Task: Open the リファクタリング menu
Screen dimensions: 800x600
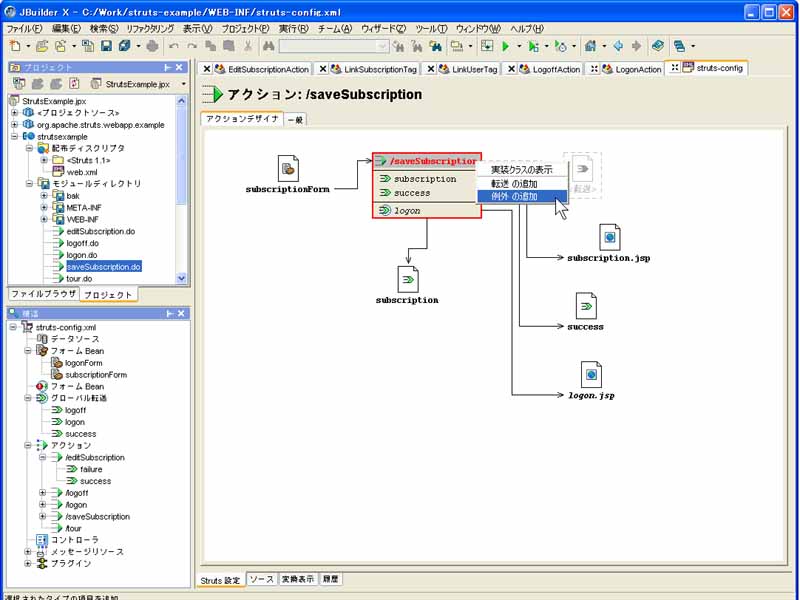Action: pyautogui.click(x=150, y=29)
